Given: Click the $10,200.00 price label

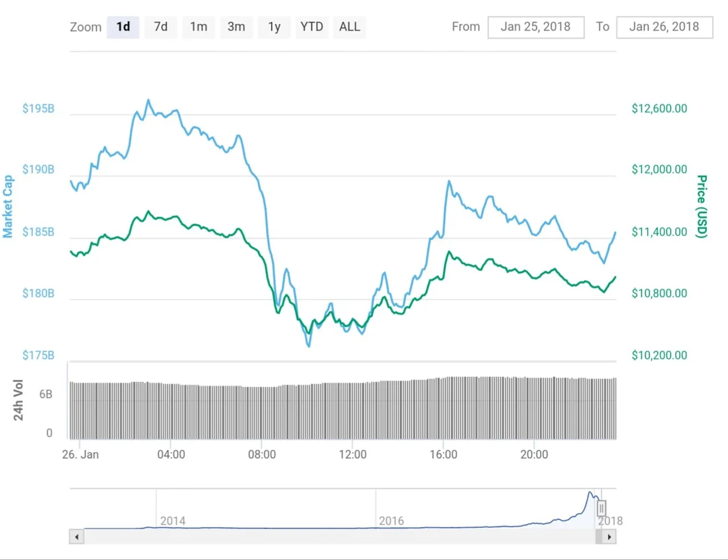Looking at the screenshot, I should click(x=659, y=355).
